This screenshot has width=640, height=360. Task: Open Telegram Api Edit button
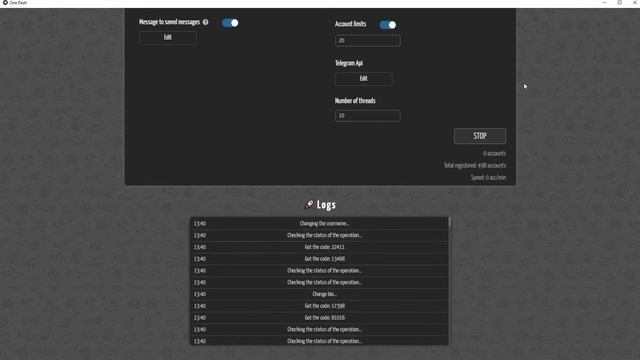click(364, 78)
